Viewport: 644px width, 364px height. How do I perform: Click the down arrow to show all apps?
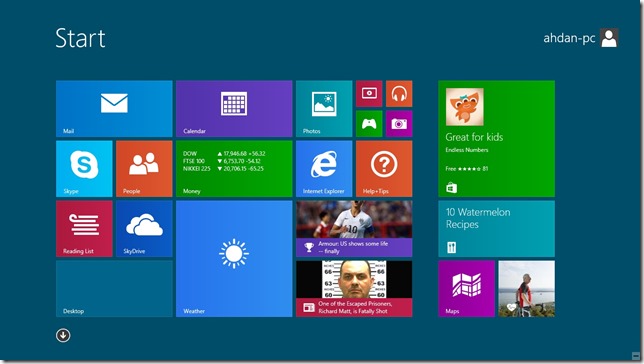pos(63,335)
